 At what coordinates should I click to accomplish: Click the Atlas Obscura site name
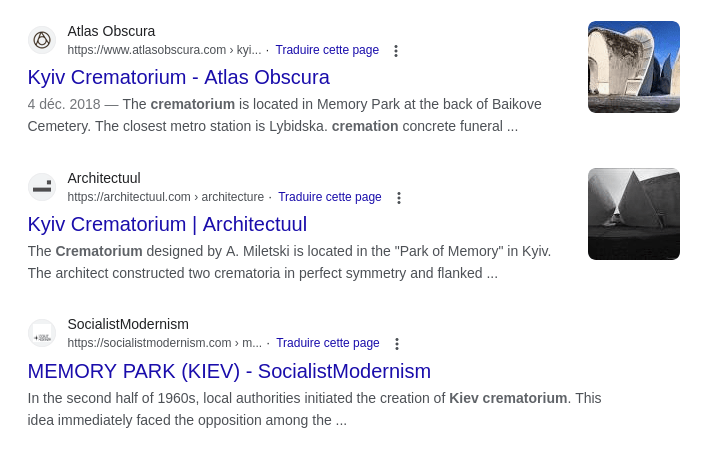111,31
